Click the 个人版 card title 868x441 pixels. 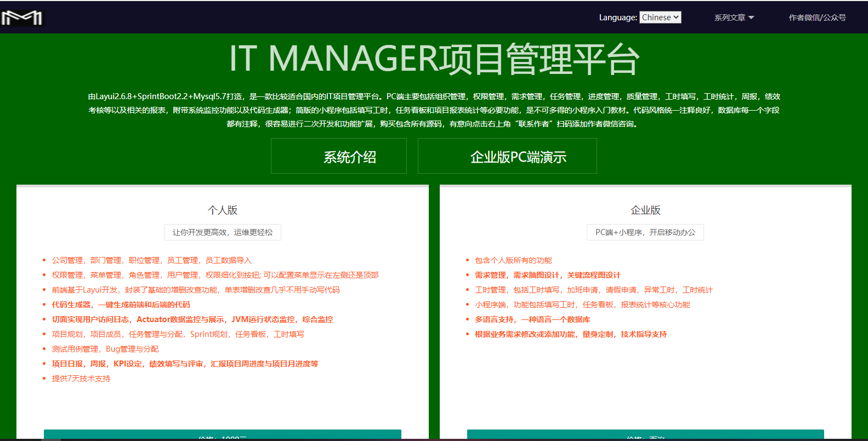[x=223, y=210]
